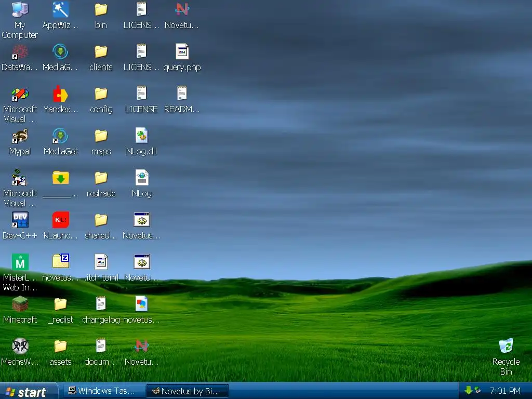Select the Novetus... gear window icon
This screenshot has height=399, width=532.
(141, 220)
